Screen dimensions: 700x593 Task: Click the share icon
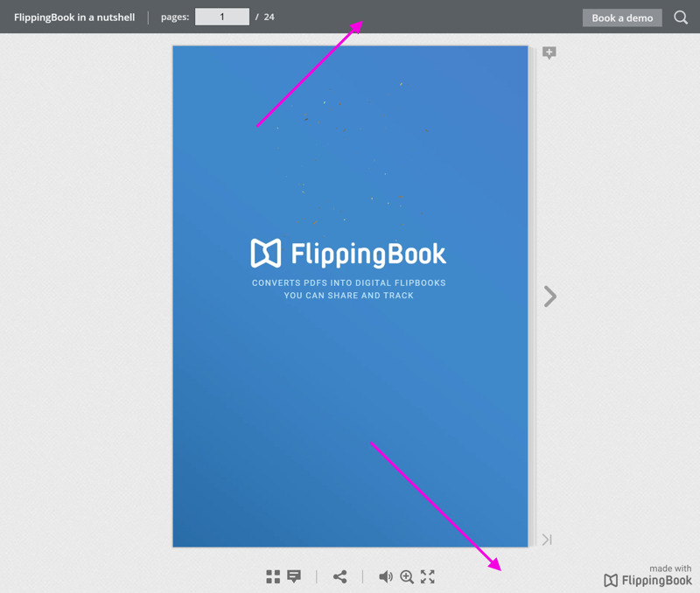[339, 576]
